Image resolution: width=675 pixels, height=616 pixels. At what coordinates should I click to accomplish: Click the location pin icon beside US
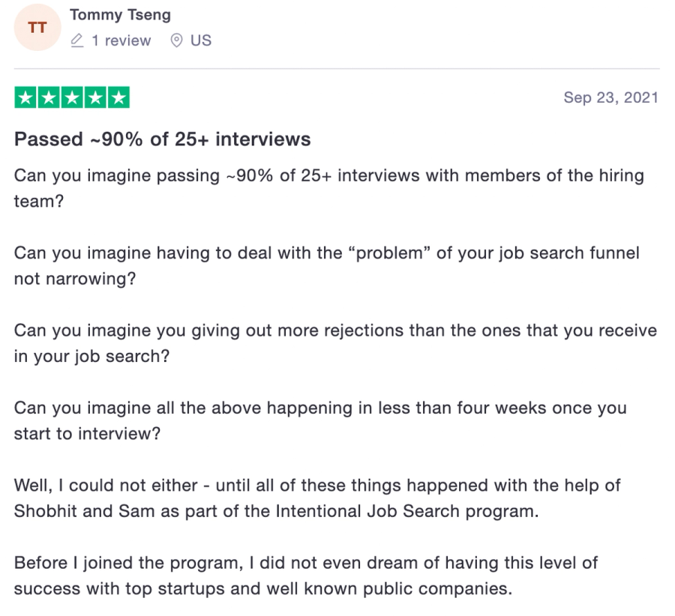coord(176,41)
